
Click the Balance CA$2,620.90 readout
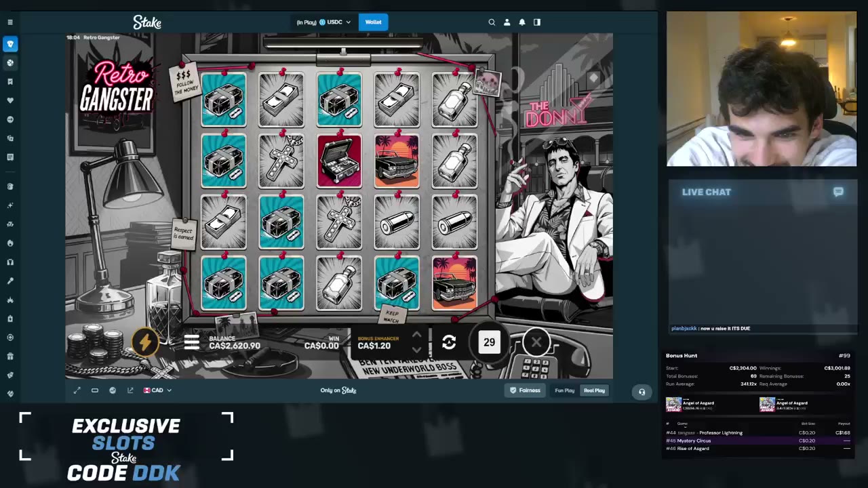235,343
